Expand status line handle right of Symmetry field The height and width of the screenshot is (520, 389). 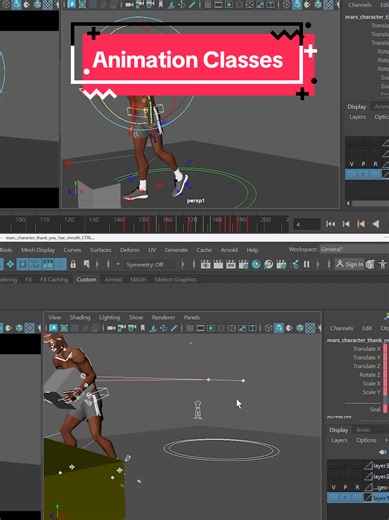[183, 265]
